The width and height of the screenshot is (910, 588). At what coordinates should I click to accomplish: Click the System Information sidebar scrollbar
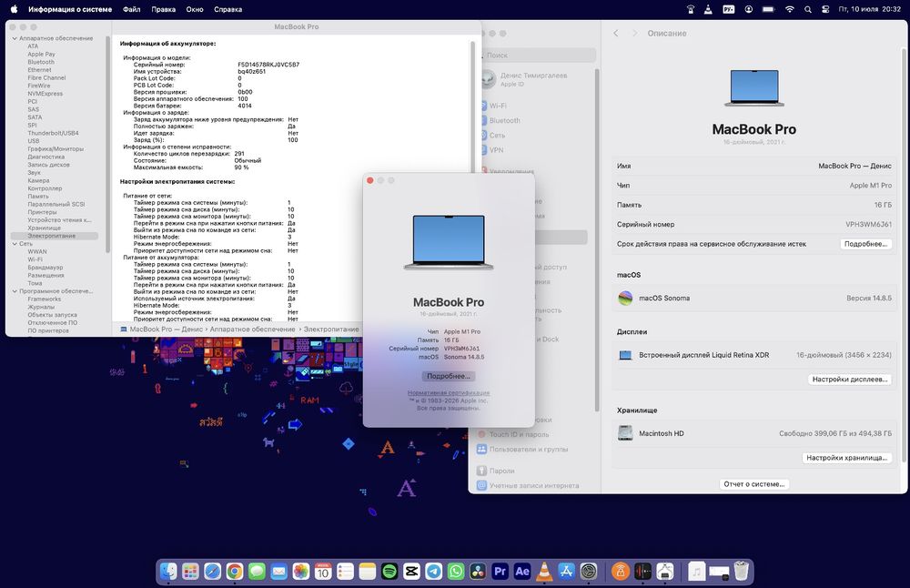tap(108, 144)
